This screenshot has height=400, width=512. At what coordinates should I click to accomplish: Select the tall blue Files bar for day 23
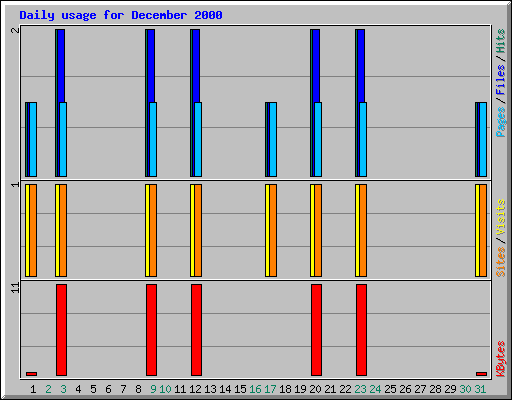361,66
